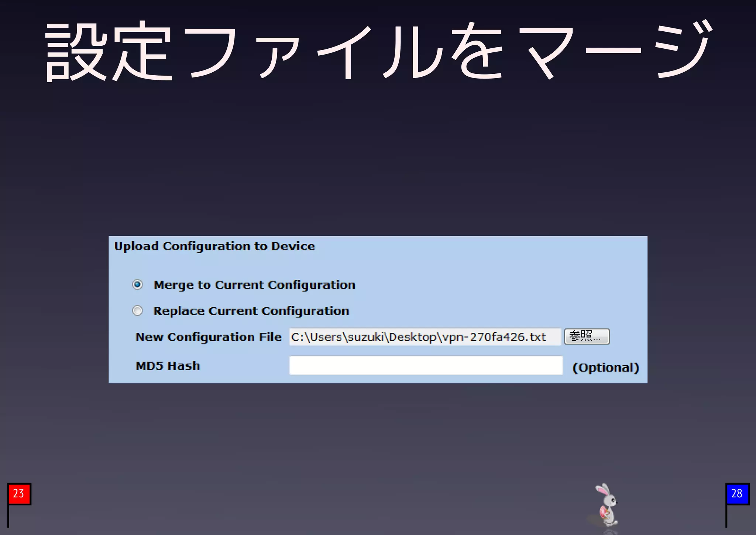
Task: Click the blue flag numbered 28
Action: pyautogui.click(x=737, y=494)
